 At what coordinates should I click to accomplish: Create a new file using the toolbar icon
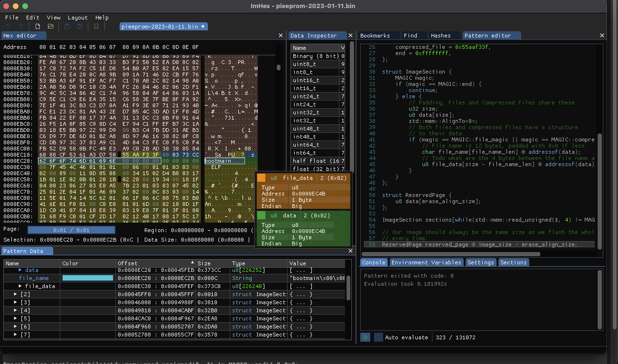click(38, 27)
